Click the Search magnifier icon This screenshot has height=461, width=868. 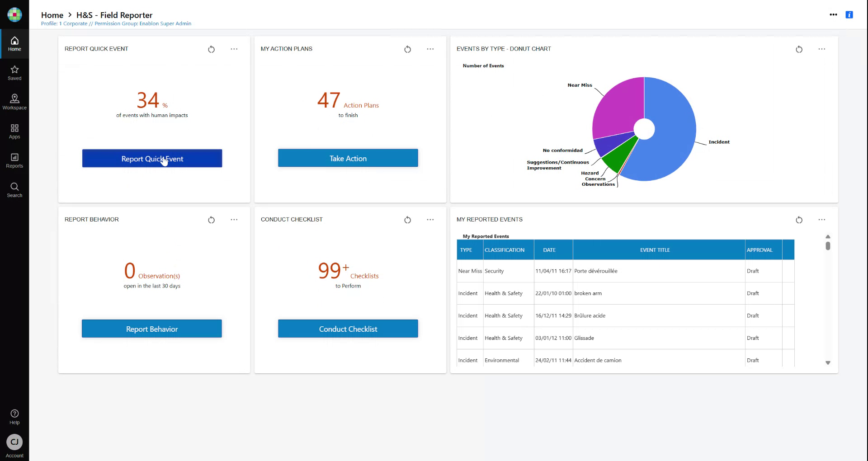coord(14,190)
